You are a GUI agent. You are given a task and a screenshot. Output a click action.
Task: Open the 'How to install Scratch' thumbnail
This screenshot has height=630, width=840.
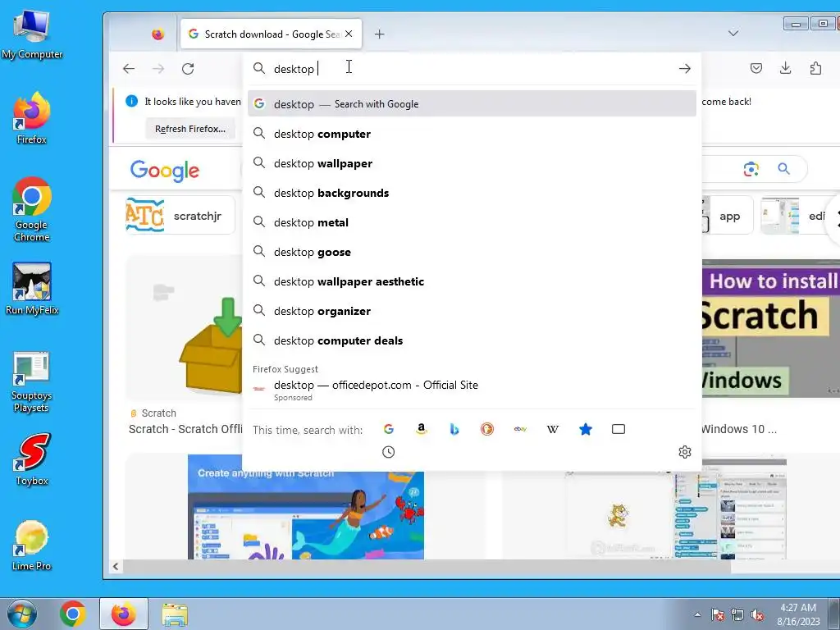click(x=771, y=328)
